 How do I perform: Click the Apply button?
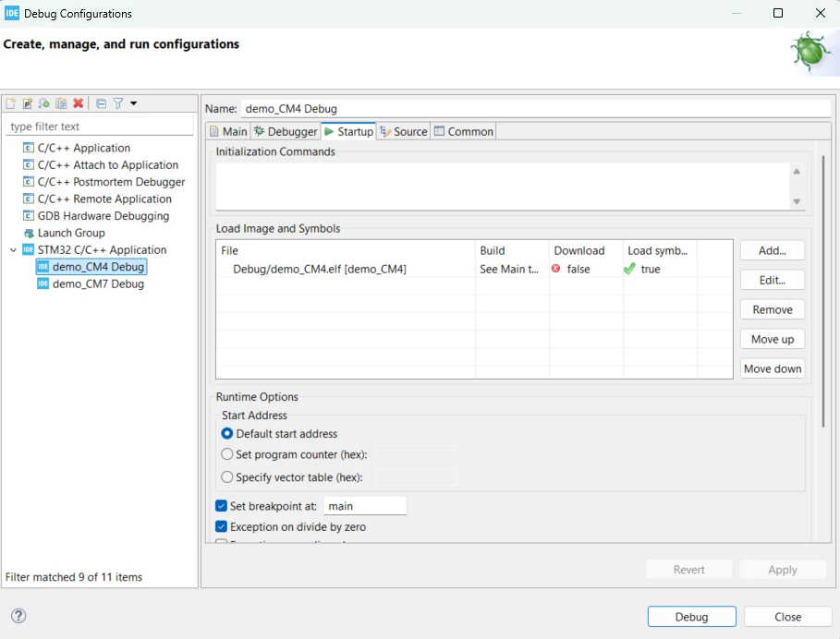[782, 570]
